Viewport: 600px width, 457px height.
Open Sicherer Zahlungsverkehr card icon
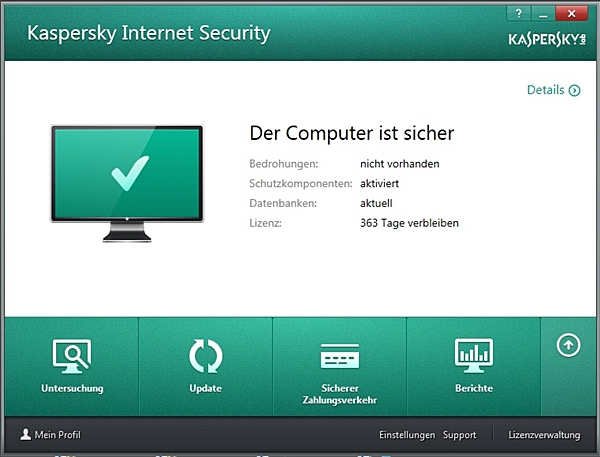[340, 356]
